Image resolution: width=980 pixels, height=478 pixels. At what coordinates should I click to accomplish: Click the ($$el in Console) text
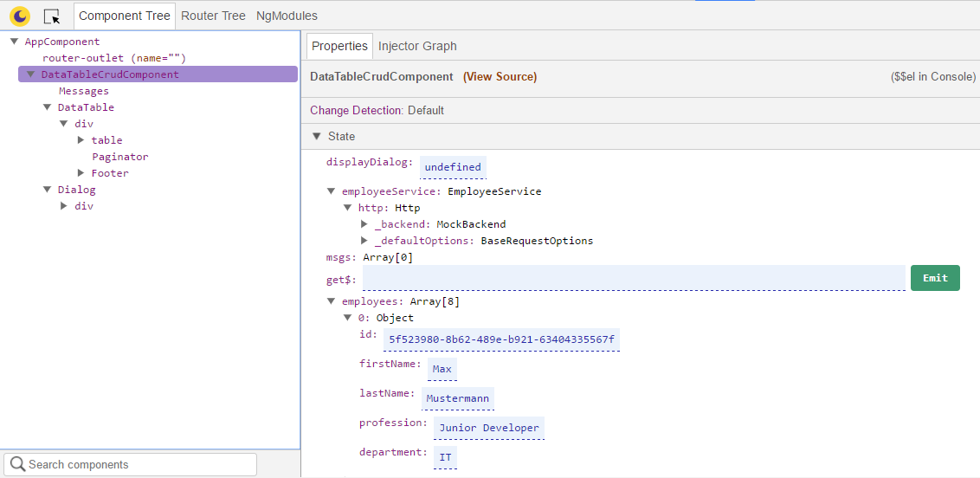(933, 77)
